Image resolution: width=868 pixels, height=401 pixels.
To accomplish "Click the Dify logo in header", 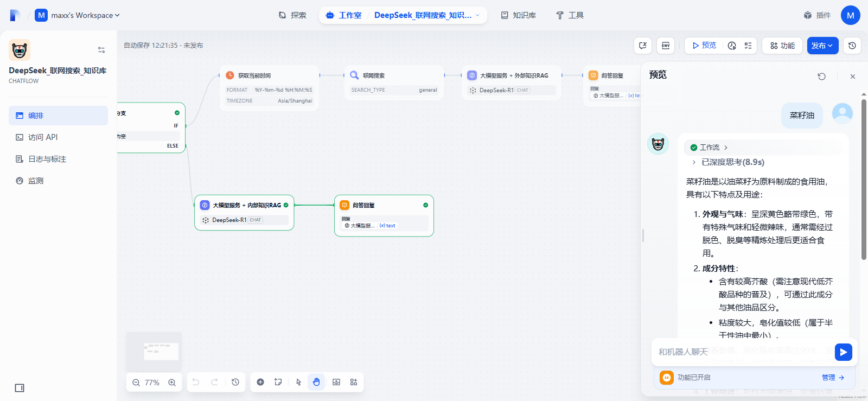I will click(x=15, y=15).
